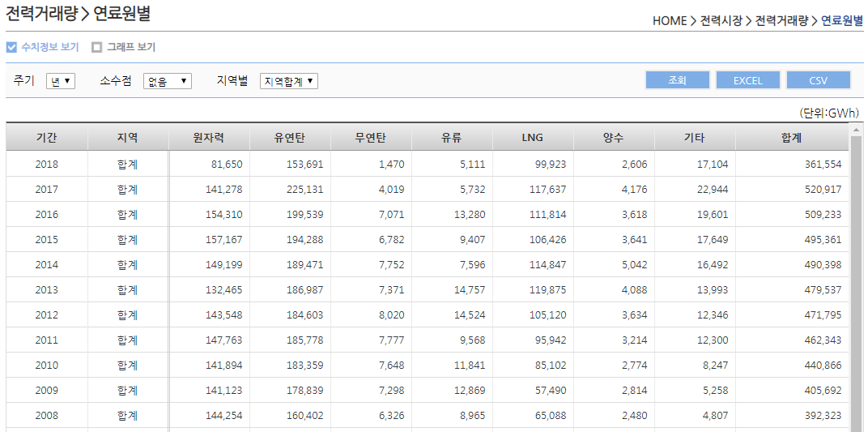Click the 합계 total column header

(790, 138)
